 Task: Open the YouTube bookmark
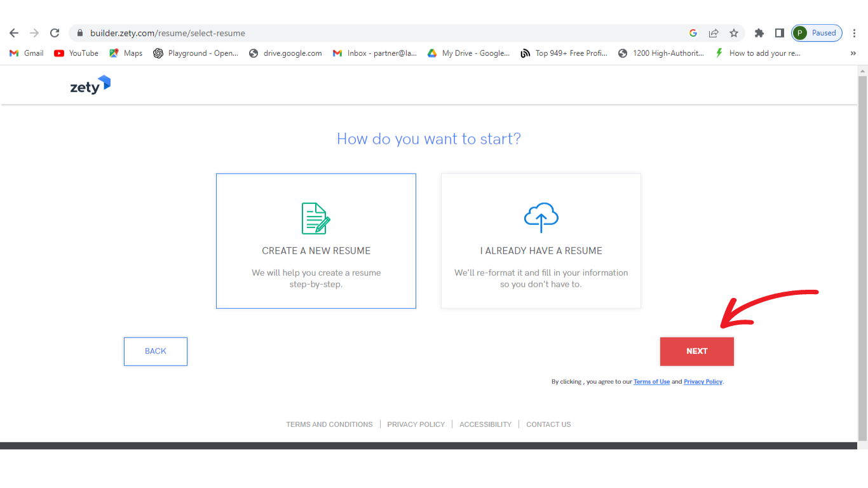pyautogui.click(x=76, y=53)
